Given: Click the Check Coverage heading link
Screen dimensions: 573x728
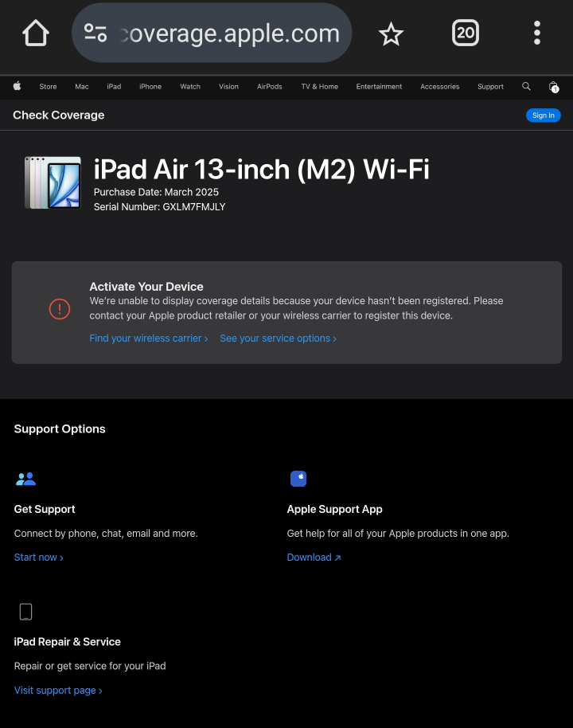Looking at the screenshot, I should click(x=58, y=115).
